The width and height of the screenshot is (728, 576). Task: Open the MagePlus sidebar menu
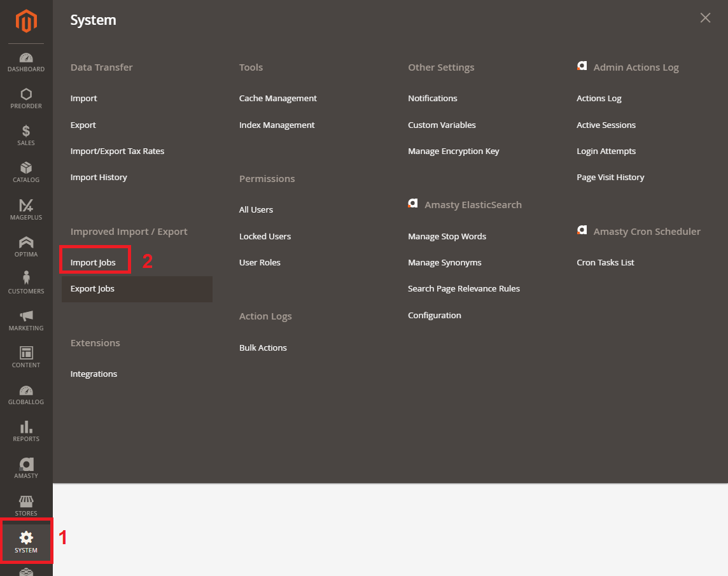point(26,209)
